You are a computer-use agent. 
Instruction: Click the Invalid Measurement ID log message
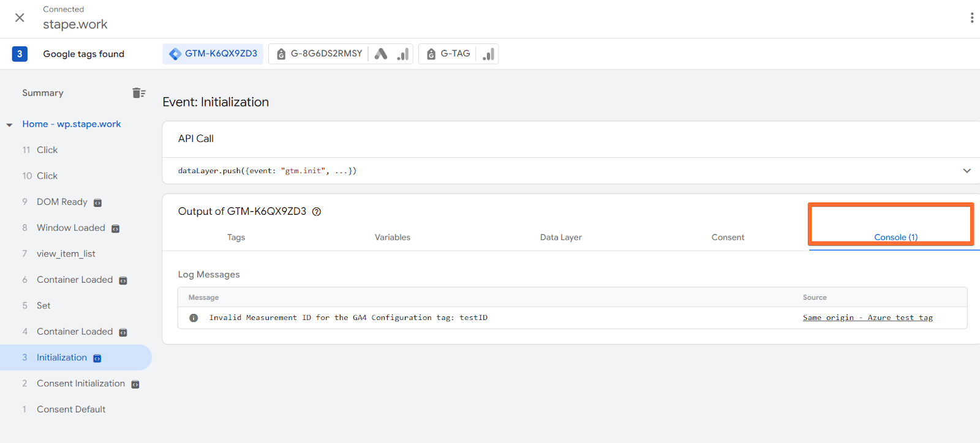pyautogui.click(x=349, y=318)
